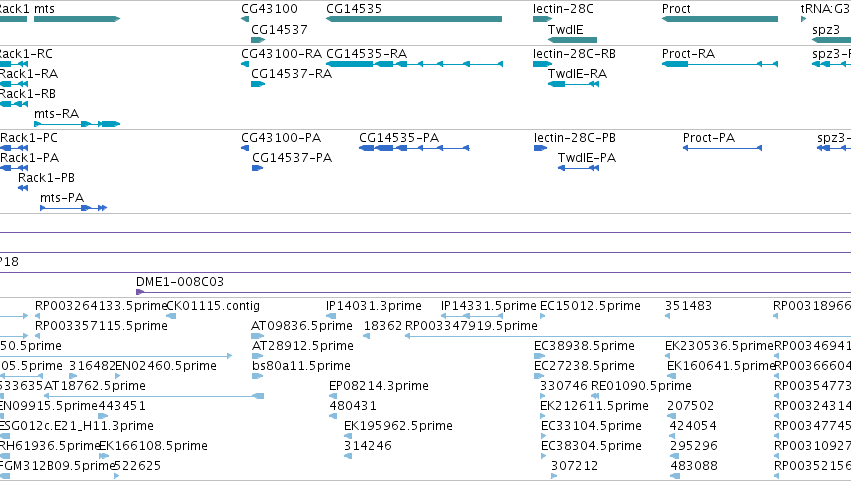Click the Proct-RA transcript line

click(x=720, y=64)
